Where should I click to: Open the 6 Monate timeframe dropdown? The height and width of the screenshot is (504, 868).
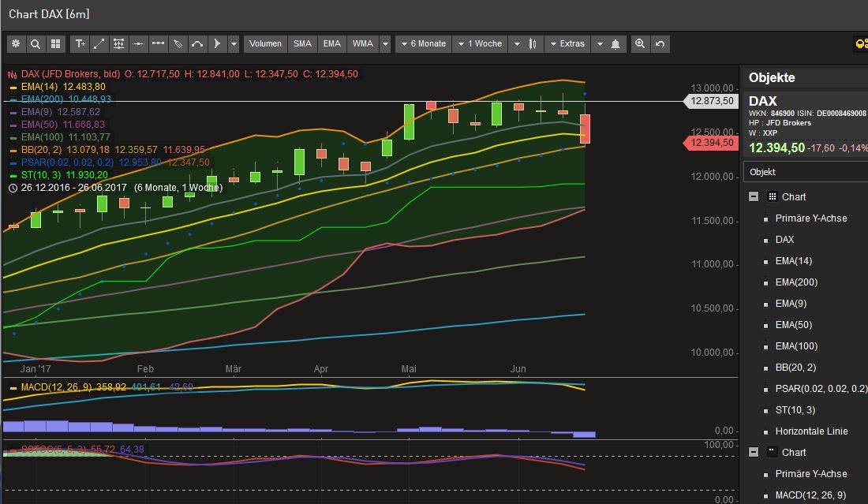[423, 43]
